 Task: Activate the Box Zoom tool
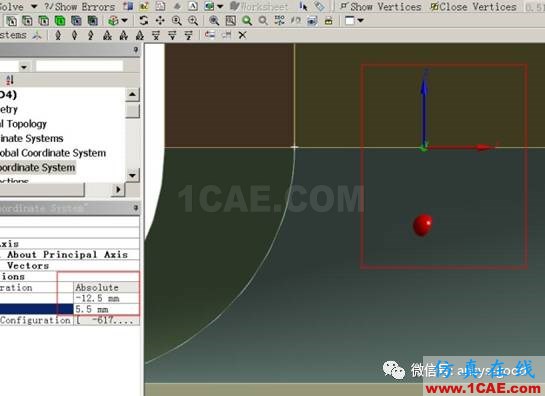click(x=193, y=21)
